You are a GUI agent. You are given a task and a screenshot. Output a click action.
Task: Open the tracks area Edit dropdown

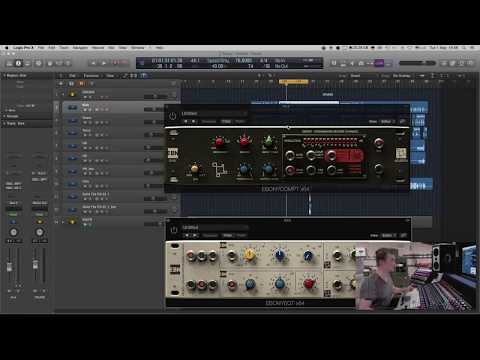72,76
